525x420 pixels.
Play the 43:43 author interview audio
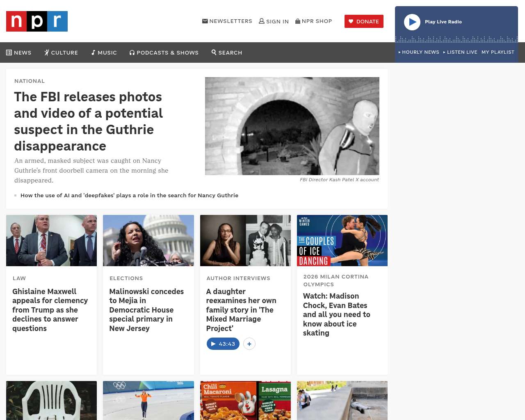[x=223, y=344]
